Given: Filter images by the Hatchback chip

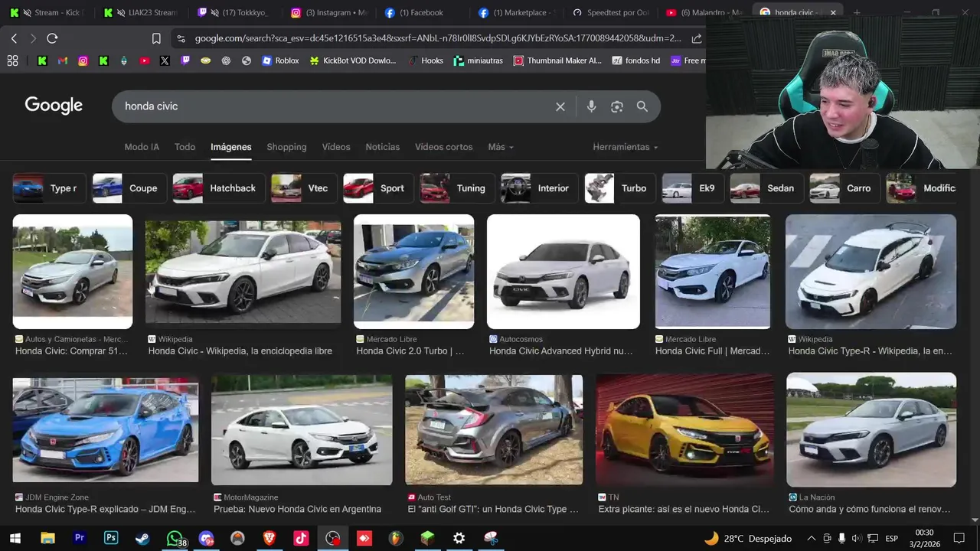Looking at the screenshot, I should (x=219, y=188).
